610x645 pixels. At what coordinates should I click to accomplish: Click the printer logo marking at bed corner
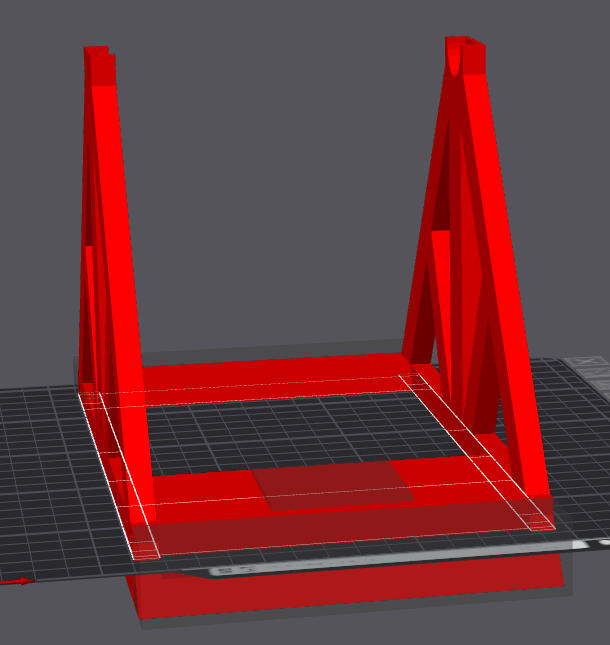click(588, 374)
